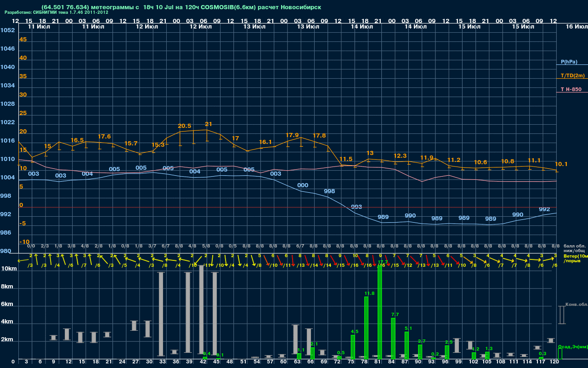Click the 1052 pressure axis label
This screenshot has width=588, height=368.
(7, 30)
